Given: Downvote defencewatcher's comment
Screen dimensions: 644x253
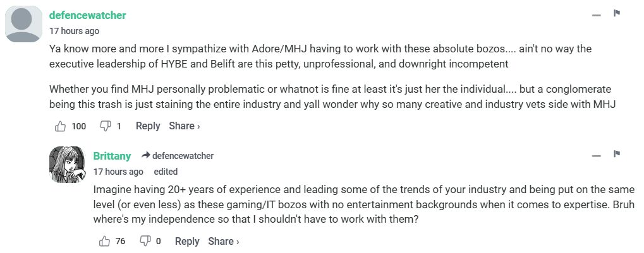Looking at the screenshot, I should pos(106,126).
